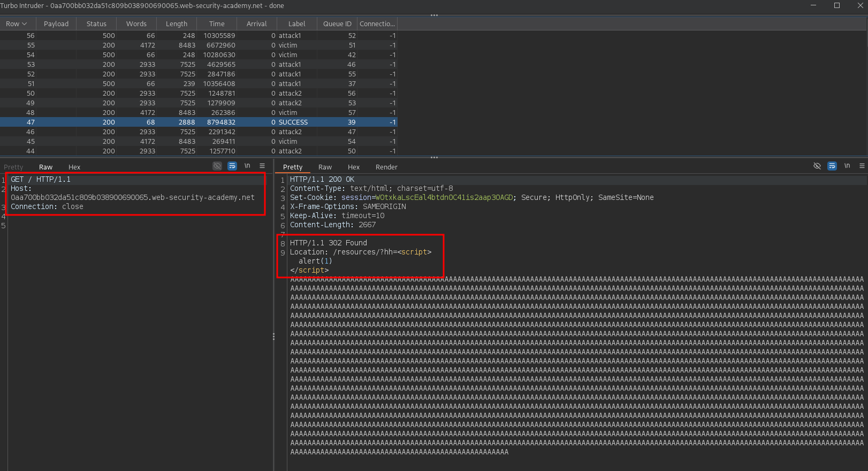The width and height of the screenshot is (868, 471).
Task: Select row 49 with time 1279909
Action: coord(199,103)
